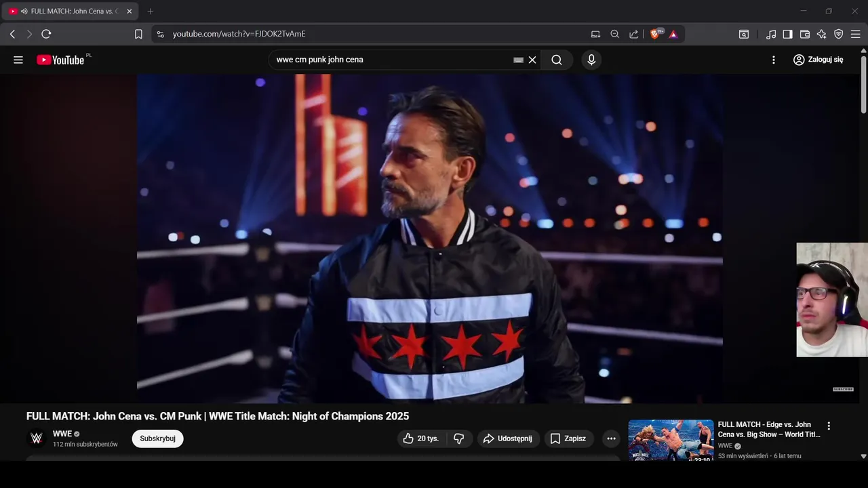Open a new browser tab
868x488 pixels.
pyautogui.click(x=150, y=12)
